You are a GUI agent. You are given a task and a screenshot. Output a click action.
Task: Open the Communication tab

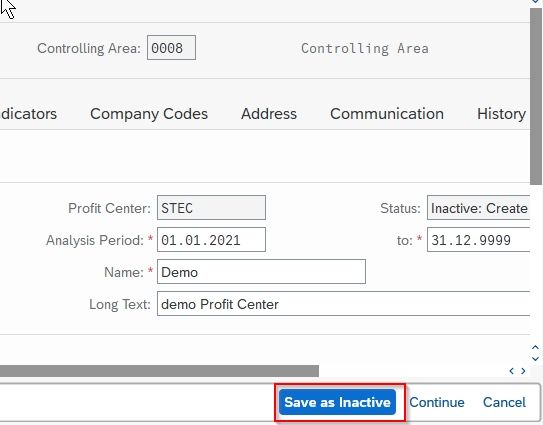(387, 114)
